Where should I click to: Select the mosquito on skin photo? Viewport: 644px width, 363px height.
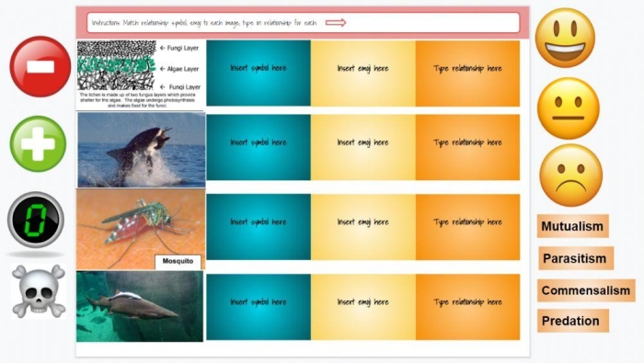[x=141, y=229]
